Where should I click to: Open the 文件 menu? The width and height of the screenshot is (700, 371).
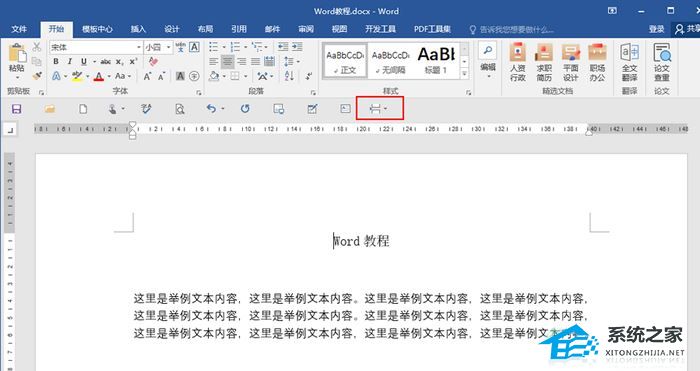(19, 29)
